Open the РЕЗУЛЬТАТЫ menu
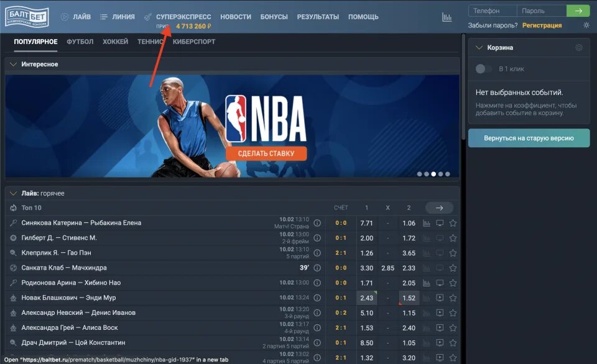The height and width of the screenshot is (364, 597). [318, 17]
